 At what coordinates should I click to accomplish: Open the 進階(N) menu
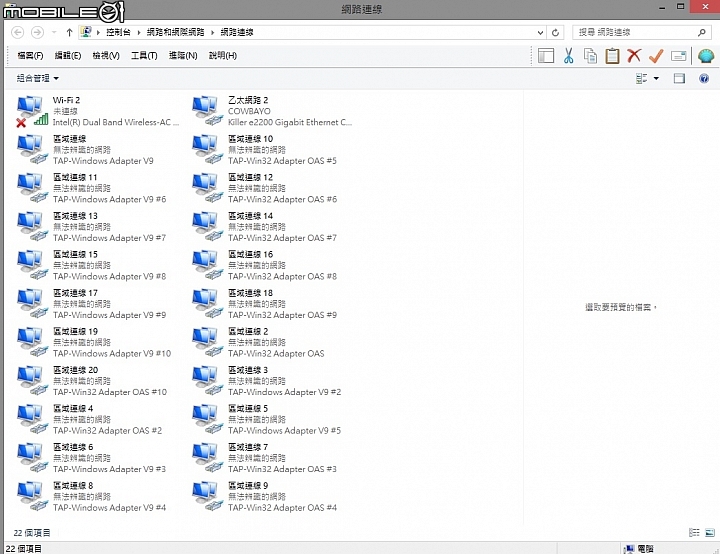[x=183, y=56]
